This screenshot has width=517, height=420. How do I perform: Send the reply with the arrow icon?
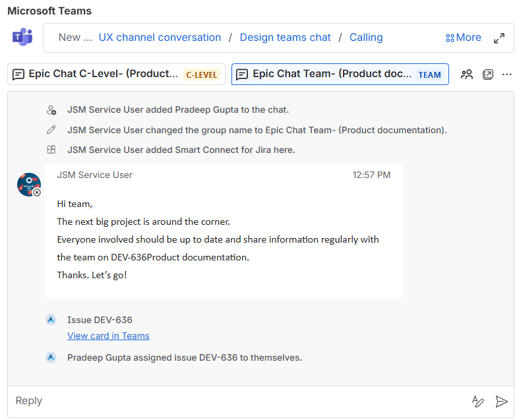[x=502, y=401]
